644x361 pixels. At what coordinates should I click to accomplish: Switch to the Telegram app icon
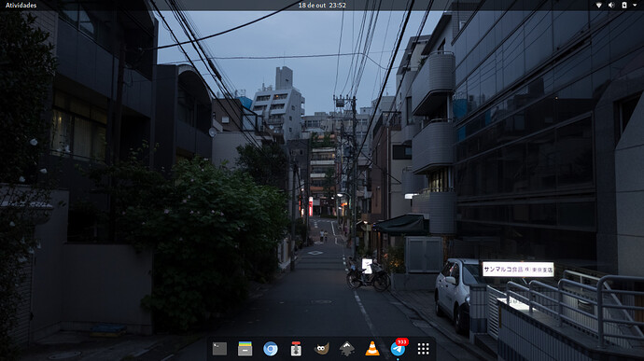tap(398, 349)
